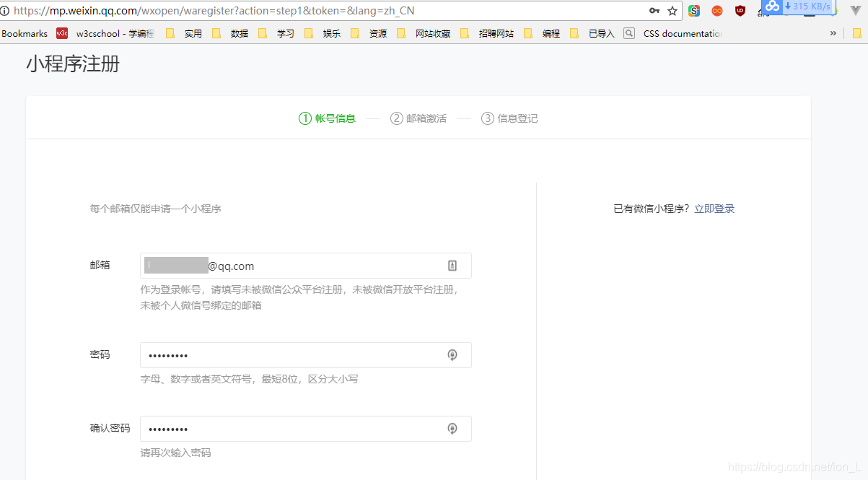This screenshot has width=868, height=480.
Task: Focus the 邮箱 email input field
Action: (306, 266)
